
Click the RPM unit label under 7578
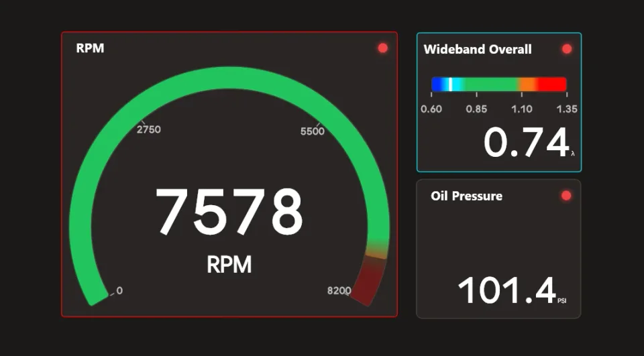click(229, 264)
